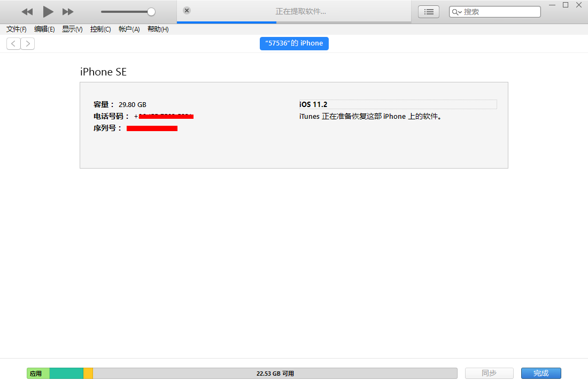Adjust the volume slider knob
This screenshot has height=388, width=588.
click(151, 12)
